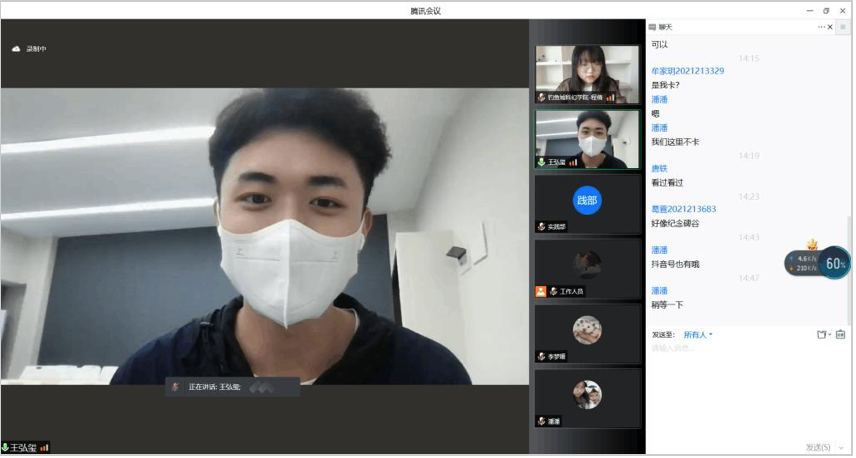Select the top female participant video thumbnail
This screenshot has width=856, height=458.
coord(587,74)
